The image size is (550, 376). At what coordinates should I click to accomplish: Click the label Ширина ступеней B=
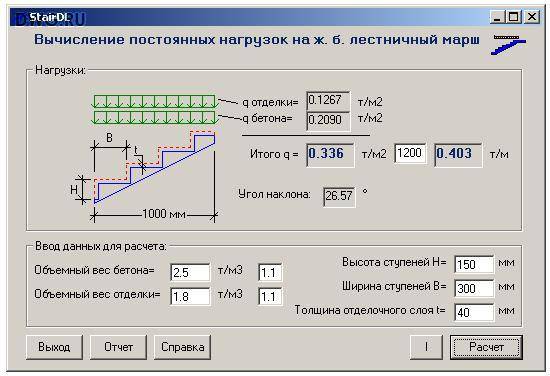pyautogui.click(x=394, y=287)
